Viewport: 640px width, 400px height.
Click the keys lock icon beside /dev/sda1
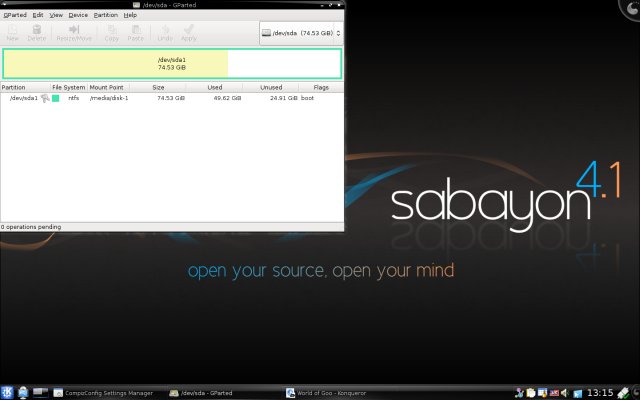coord(45,98)
